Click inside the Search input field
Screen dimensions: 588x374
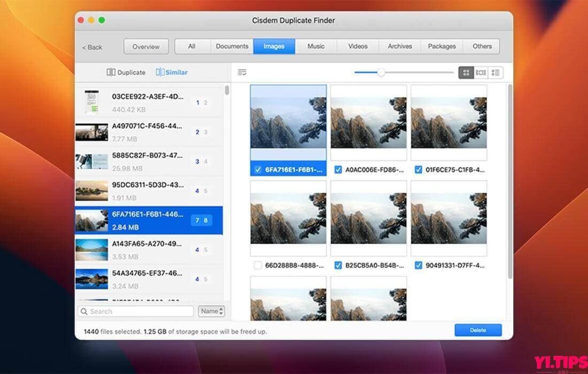pyautogui.click(x=134, y=311)
